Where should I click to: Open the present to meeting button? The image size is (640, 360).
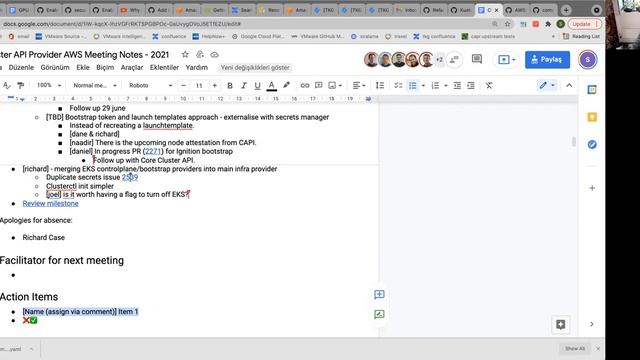507,60
